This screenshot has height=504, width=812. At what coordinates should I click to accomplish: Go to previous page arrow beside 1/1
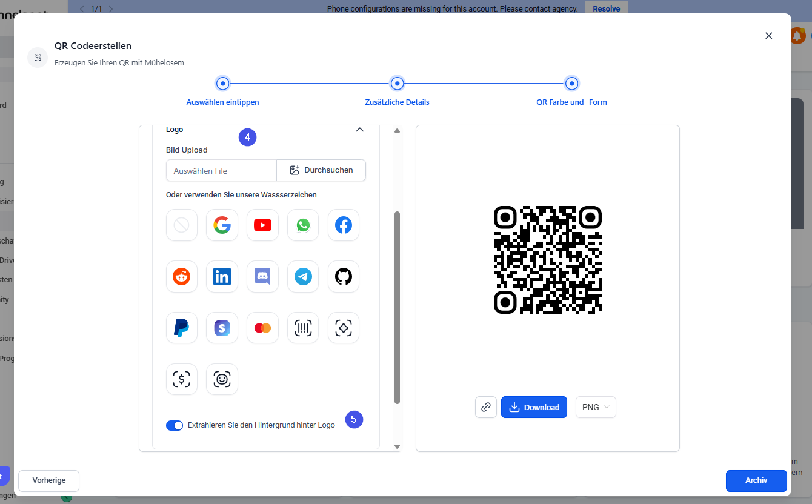tap(82, 9)
